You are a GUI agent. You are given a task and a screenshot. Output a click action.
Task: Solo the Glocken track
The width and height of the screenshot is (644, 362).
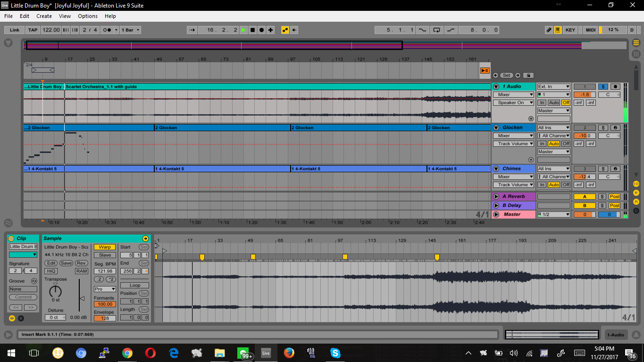[x=602, y=128]
